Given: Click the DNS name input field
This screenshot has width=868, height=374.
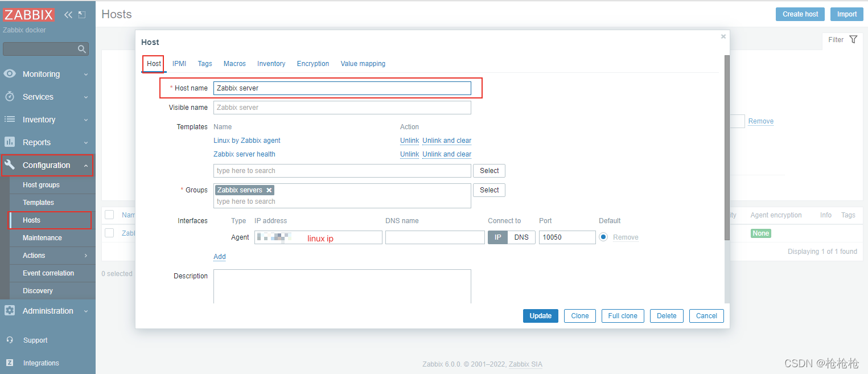Looking at the screenshot, I should 435,237.
